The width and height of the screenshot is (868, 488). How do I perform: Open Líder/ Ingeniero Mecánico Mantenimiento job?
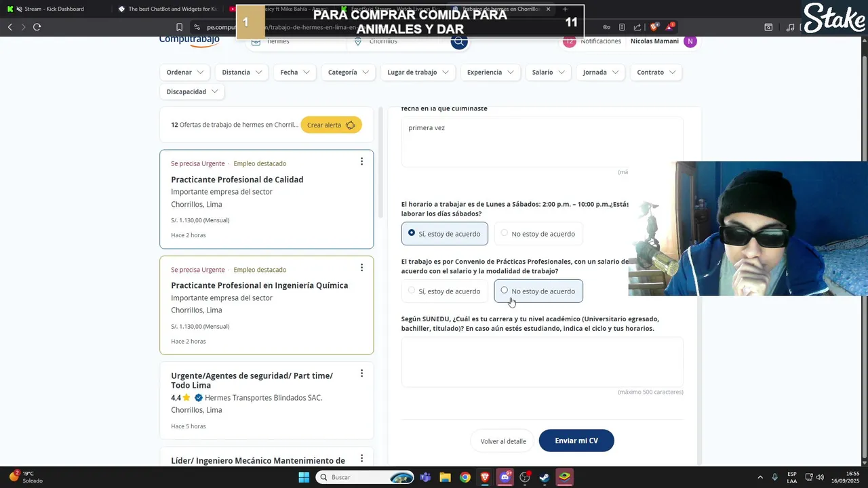point(258,461)
